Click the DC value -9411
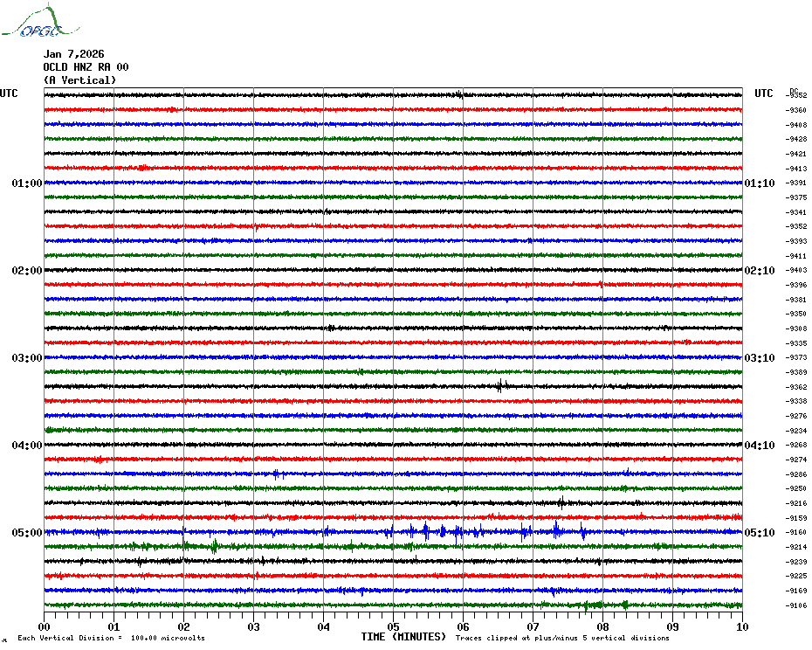Screen dimensions: 812x650 pos(796,256)
